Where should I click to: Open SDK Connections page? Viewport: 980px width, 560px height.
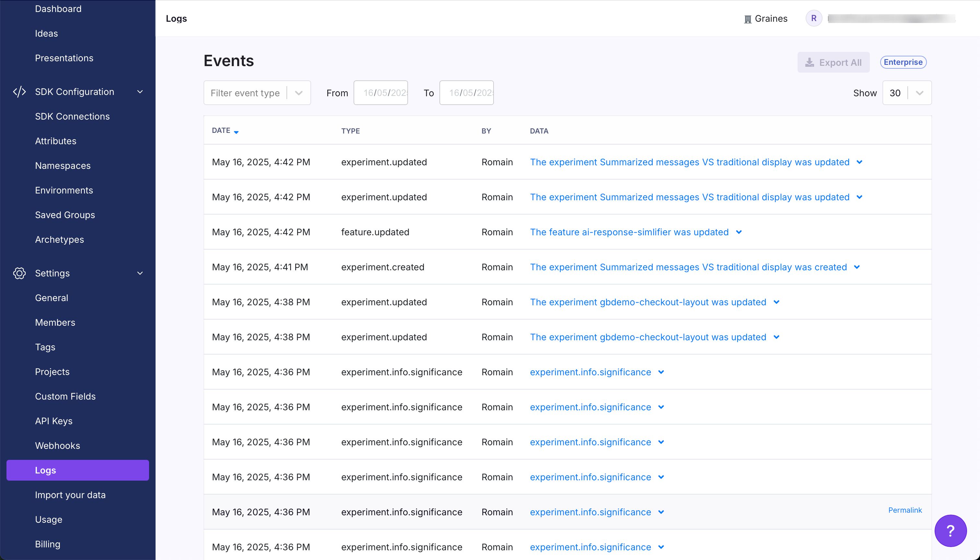[x=72, y=116]
